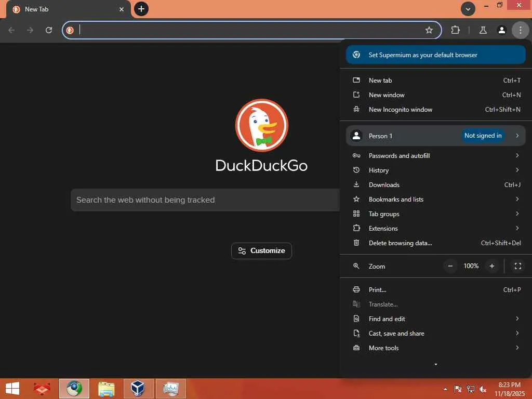Click the profile avatar icon in toolbar
This screenshot has height=399, width=532.
coord(501,30)
